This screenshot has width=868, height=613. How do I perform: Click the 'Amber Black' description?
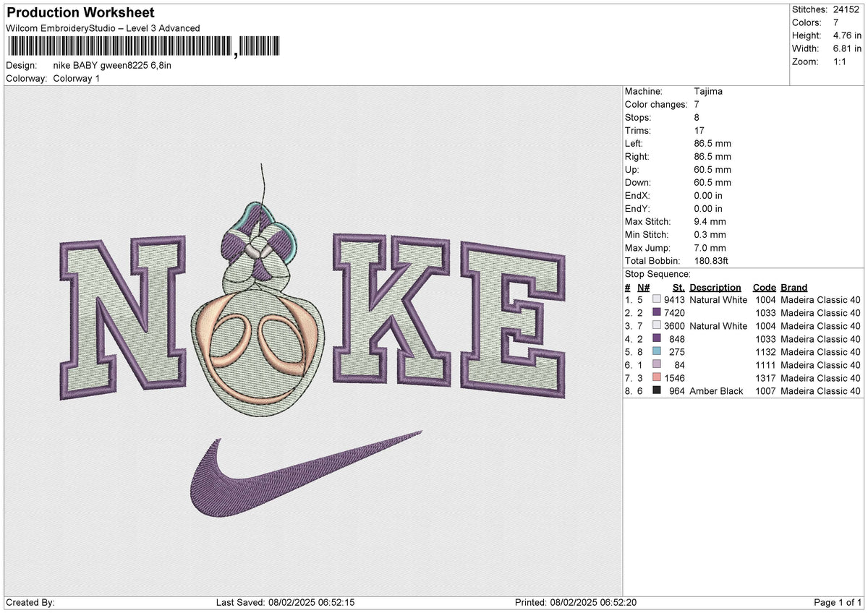716,391
